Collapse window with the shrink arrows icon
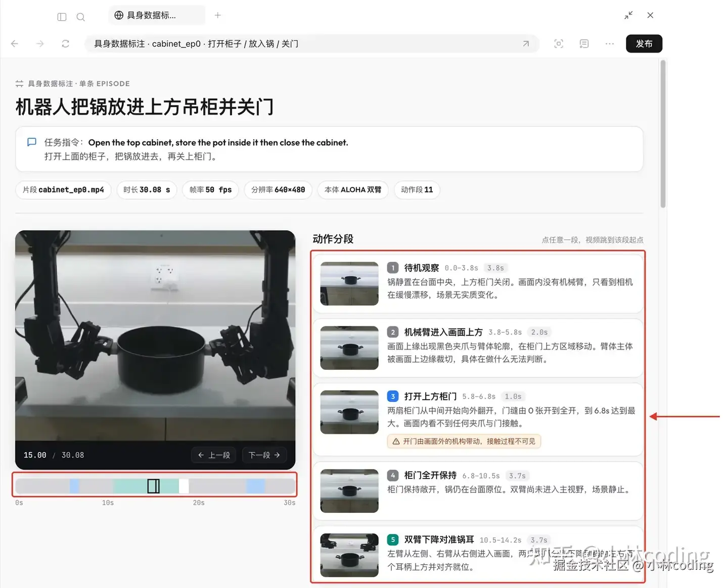The height and width of the screenshot is (588, 728). (x=628, y=15)
